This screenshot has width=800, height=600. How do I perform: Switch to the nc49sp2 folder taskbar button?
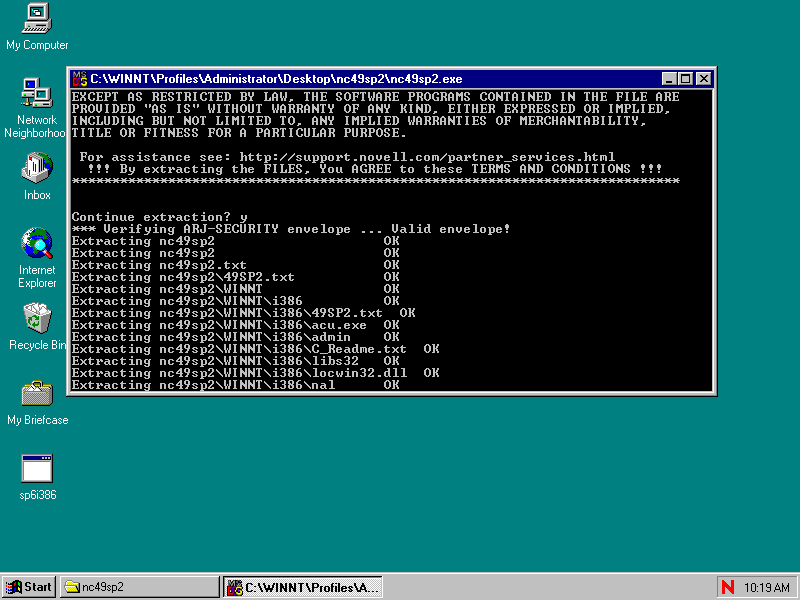[x=139, y=587]
